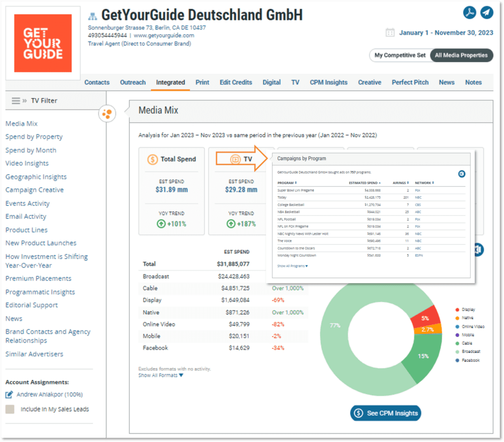The image size is (504, 442).
Task: Enable Include In My Sales Leads checkbox
Action: click(x=10, y=409)
